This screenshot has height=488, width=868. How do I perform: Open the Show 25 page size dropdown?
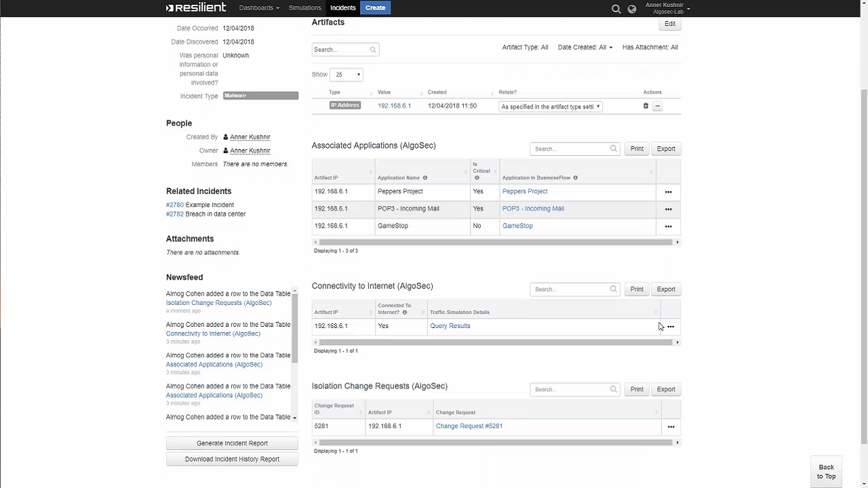pos(347,75)
